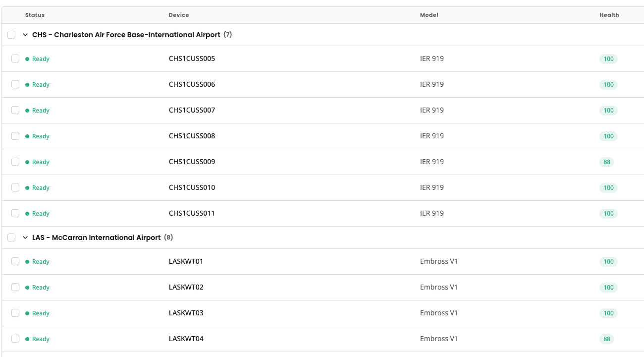This screenshot has width=644, height=357.
Task: Click Embross V1 model for LASKWT02
Action: tap(439, 287)
